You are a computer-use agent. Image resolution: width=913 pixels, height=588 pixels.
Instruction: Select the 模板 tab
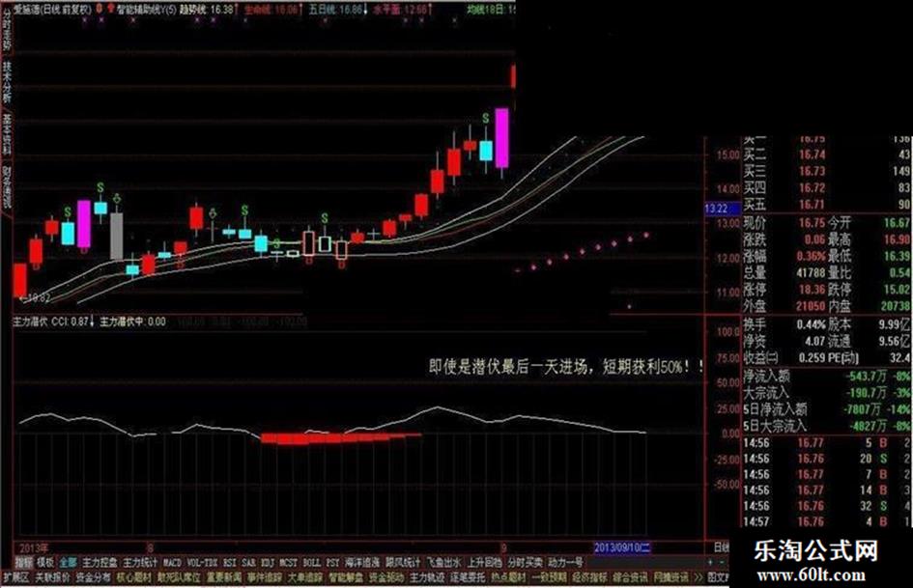pyautogui.click(x=44, y=563)
